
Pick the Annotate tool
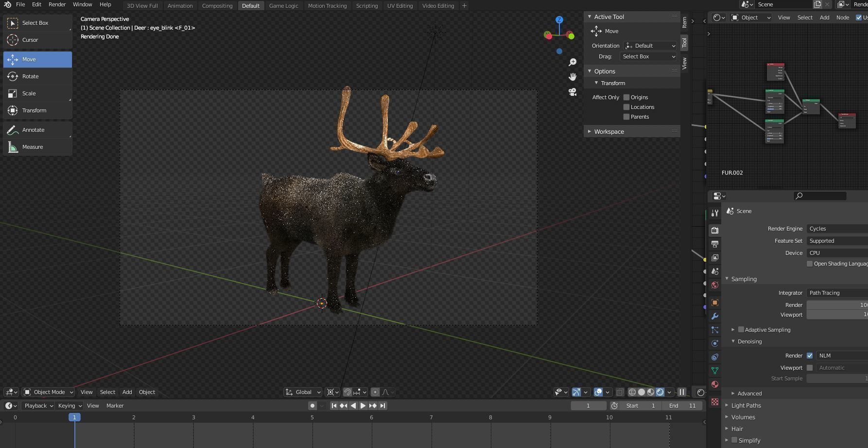coord(37,130)
